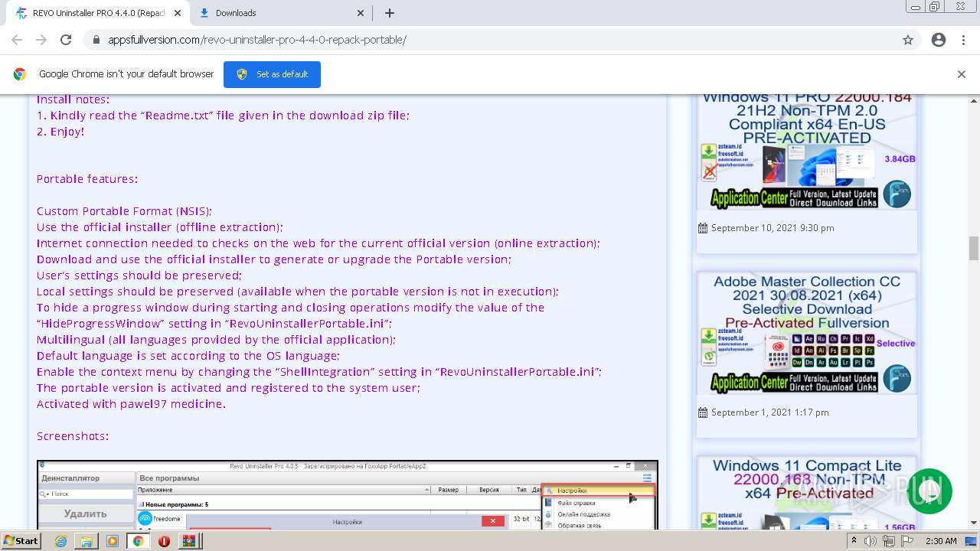Open network icon in system tray
Image resolution: width=980 pixels, height=551 pixels.
889,541
